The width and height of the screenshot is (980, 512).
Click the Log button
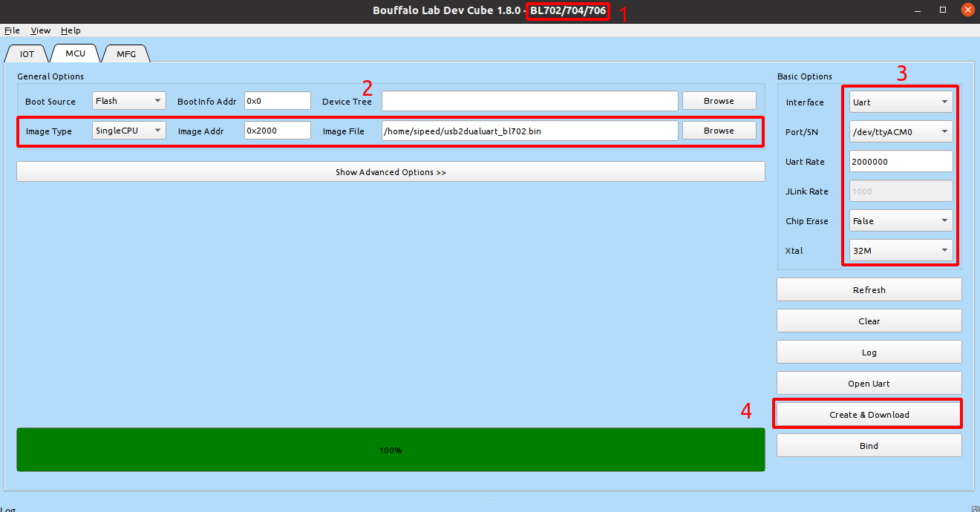869,352
